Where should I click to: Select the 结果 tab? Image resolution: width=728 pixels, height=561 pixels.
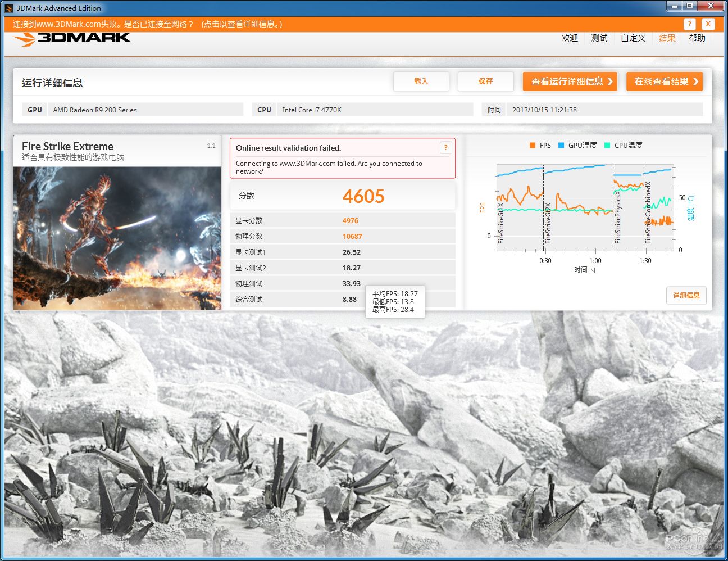[x=667, y=38]
